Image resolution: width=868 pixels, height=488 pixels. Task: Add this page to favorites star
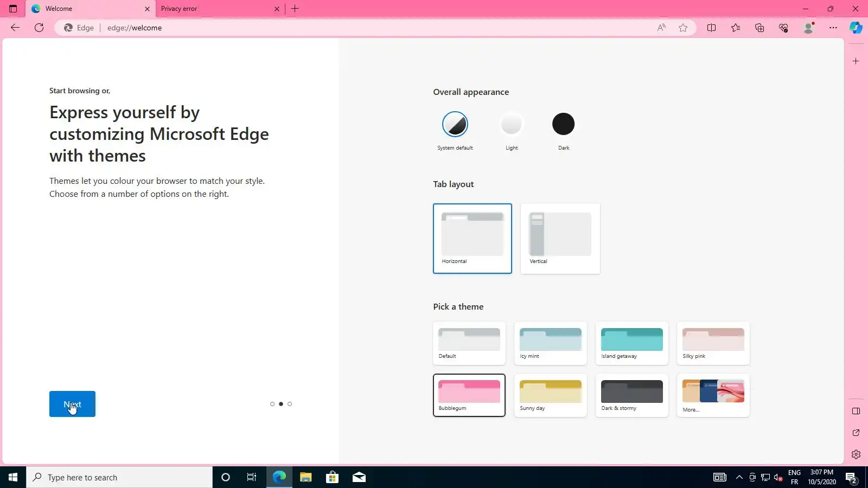[683, 28]
